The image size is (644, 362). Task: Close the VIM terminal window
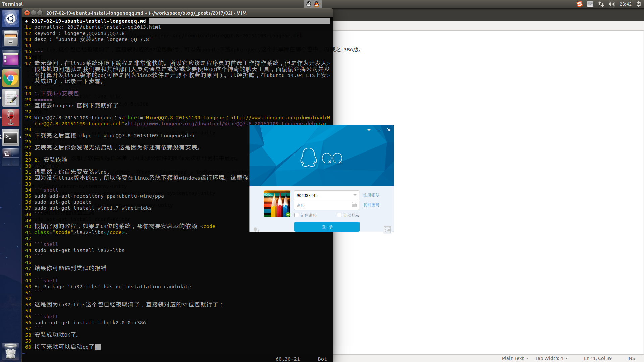coord(27,13)
